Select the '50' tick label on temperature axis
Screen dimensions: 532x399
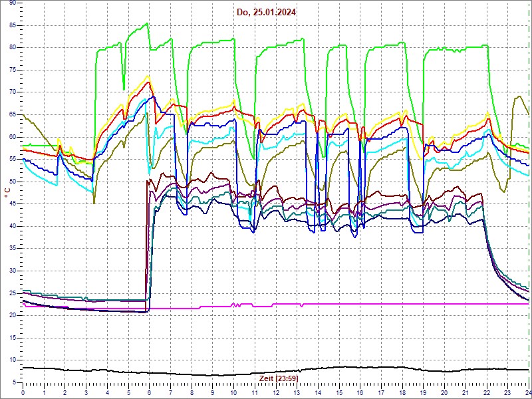(12, 182)
